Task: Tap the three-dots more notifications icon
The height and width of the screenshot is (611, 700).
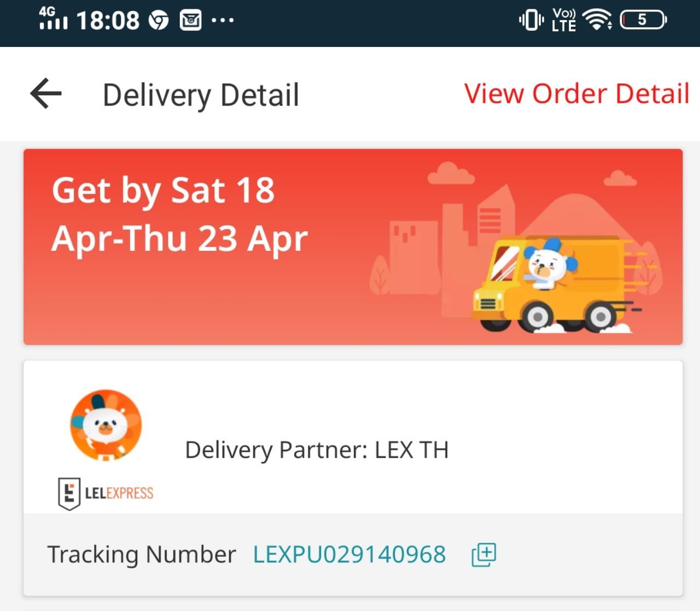Action: click(223, 21)
